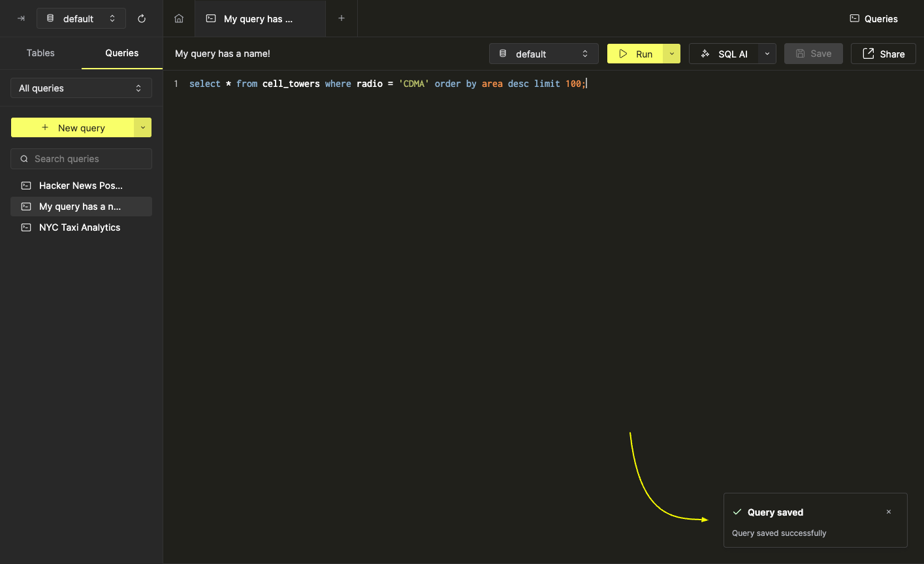Share the query

(x=883, y=54)
